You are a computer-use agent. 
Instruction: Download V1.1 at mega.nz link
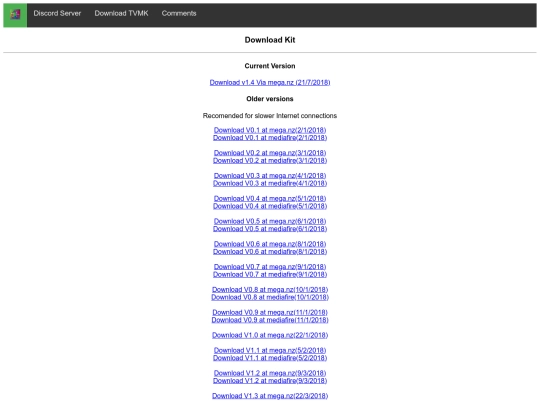tap(270, 350)
